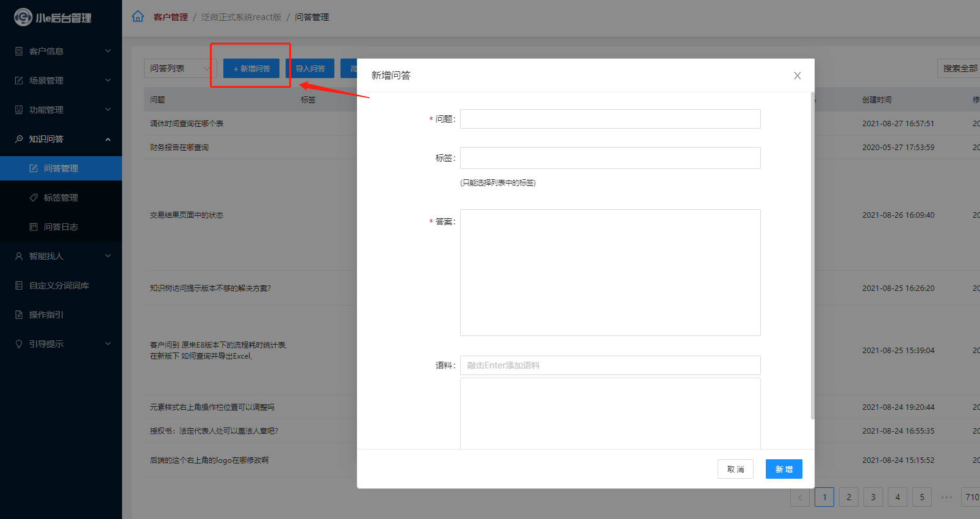Expand the 智能找人 menu chevron
This screenshot has width=980, height=519.
coord(108,256)
